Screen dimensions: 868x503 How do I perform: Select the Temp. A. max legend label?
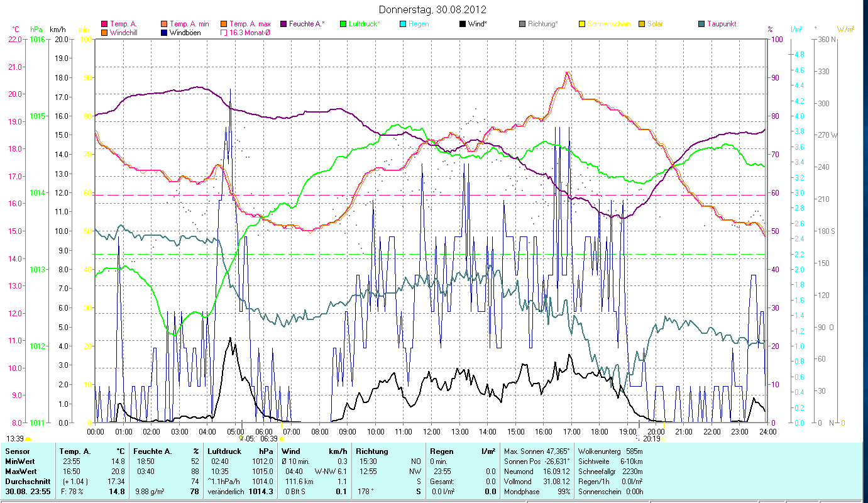tap(250, 24)
